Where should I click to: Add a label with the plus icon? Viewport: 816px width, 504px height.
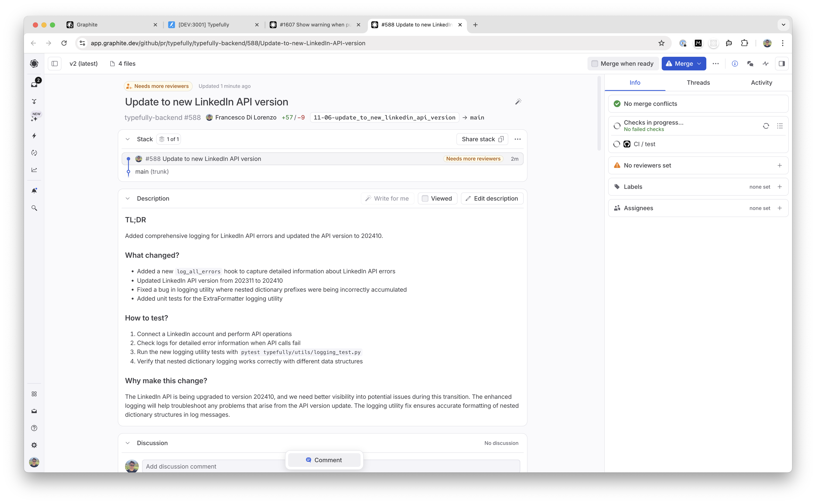(779, 187)
